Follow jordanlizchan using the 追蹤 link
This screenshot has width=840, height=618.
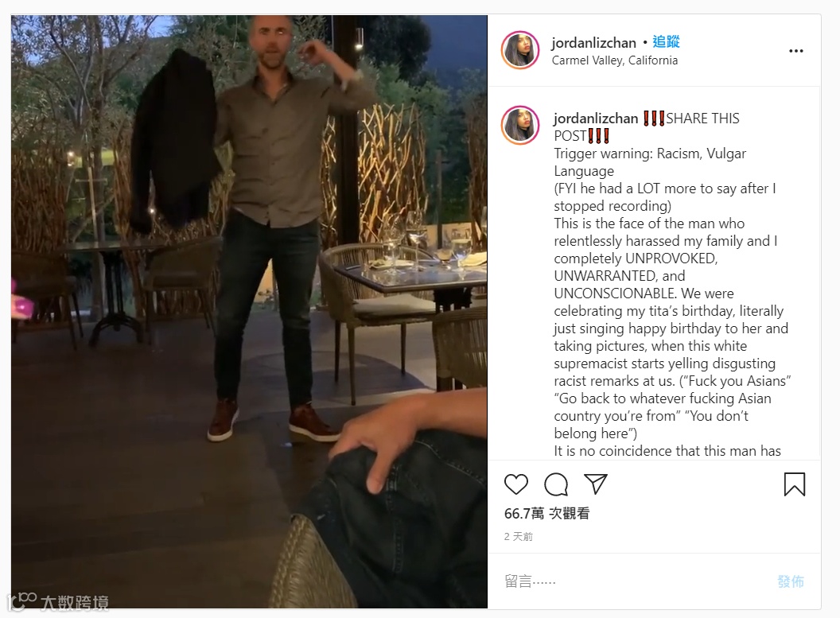666,42
